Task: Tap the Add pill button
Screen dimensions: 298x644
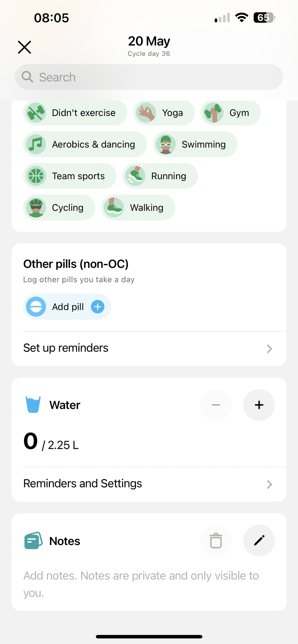Action: [67, 307]
